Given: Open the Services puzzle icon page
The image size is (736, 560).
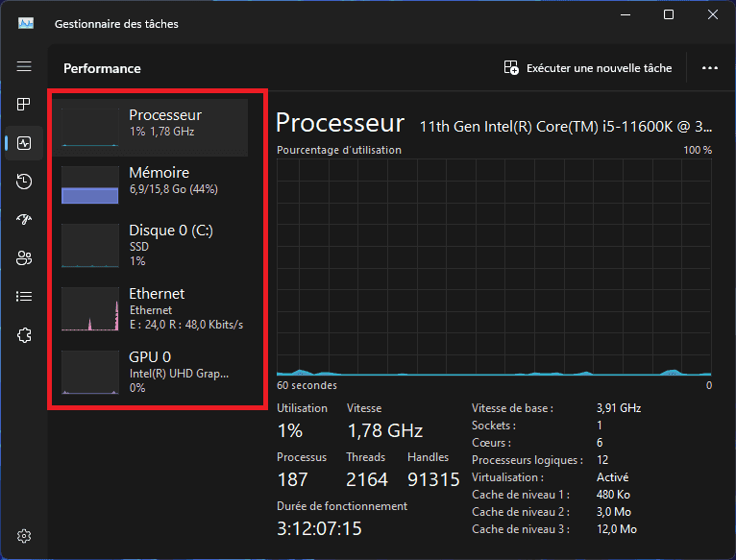Looking at the screenshot, I should (24, 335).
